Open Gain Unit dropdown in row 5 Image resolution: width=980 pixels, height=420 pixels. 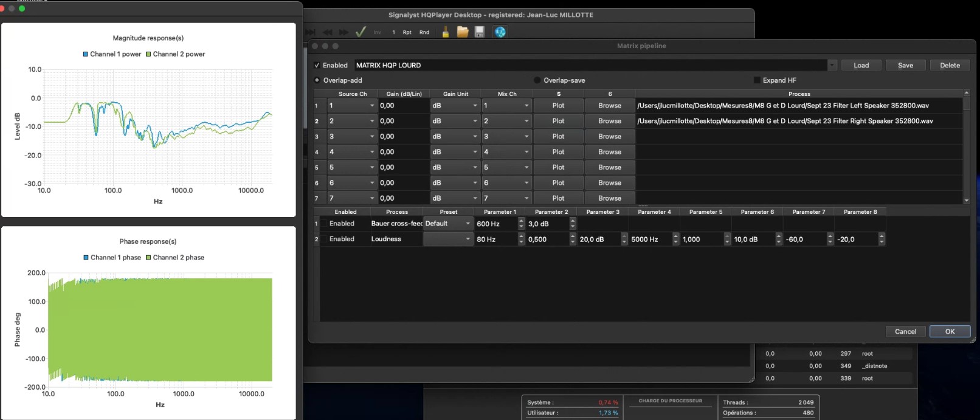point(455,167)
